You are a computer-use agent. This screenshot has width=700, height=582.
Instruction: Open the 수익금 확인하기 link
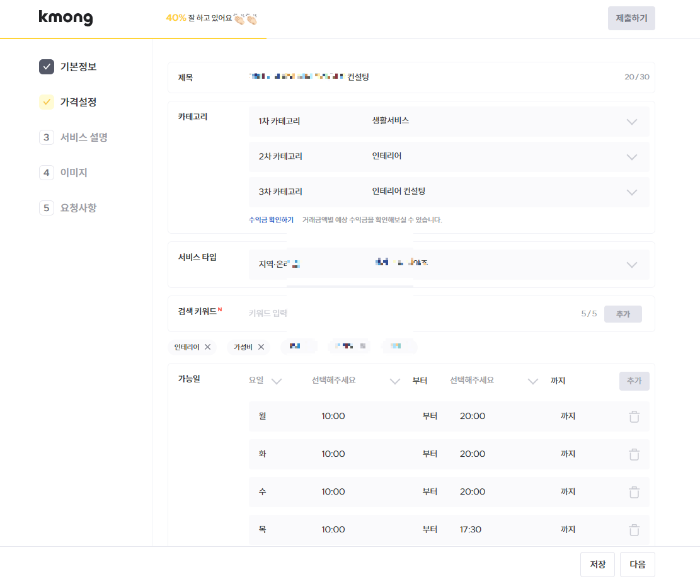coord(271,220)
